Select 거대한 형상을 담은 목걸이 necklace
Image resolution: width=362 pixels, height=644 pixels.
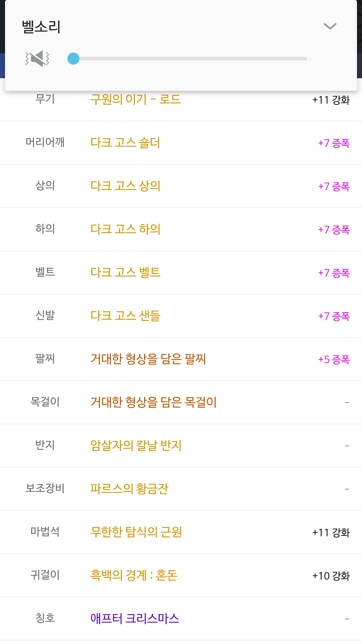pos(153,402)
